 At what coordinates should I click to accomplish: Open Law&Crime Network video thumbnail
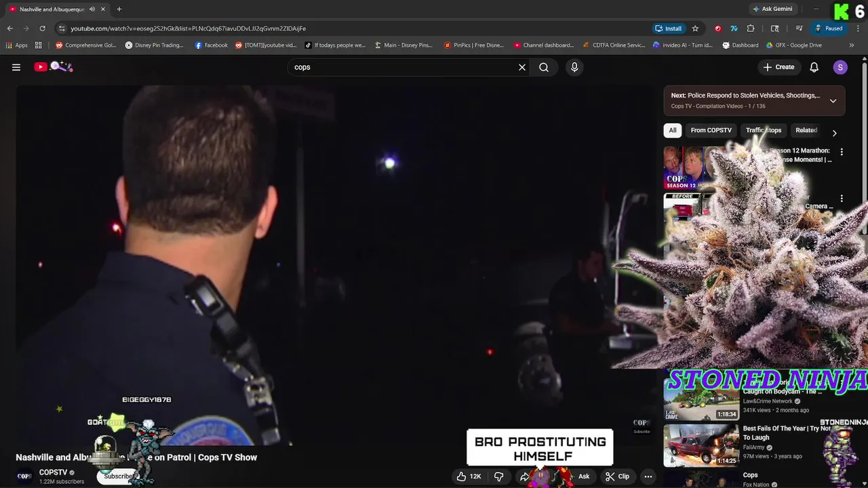[x=701, y=400]
